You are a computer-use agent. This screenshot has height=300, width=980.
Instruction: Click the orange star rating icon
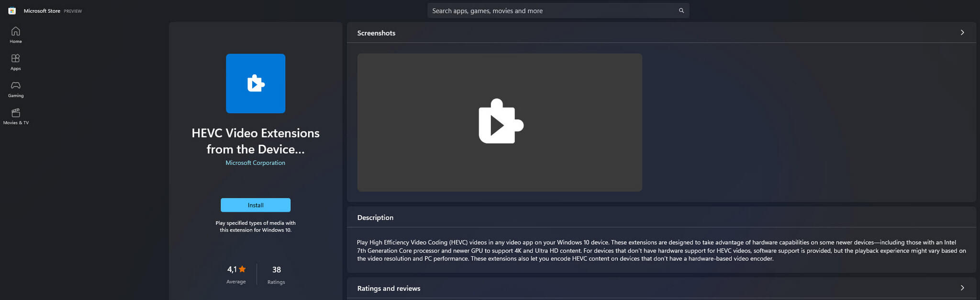pyautogui.click(x=242, y=269)
